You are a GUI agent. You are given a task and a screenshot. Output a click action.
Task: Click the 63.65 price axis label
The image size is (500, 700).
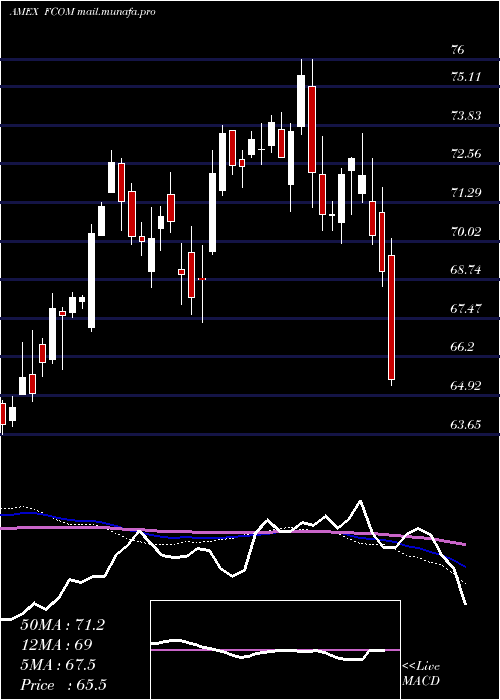tap(466, 424)
